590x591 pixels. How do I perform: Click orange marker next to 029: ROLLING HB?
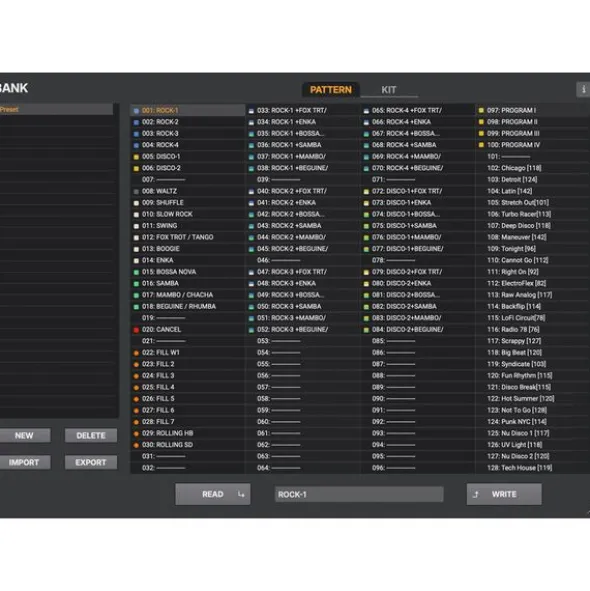click(136, 434)
